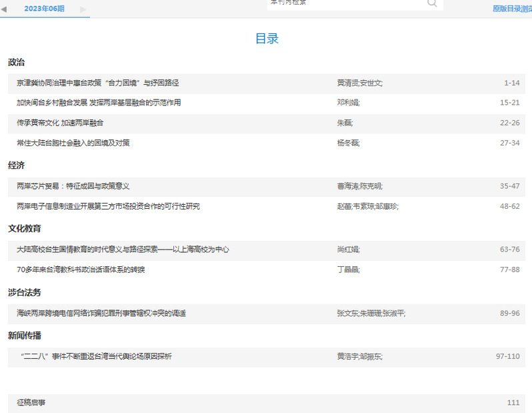Open article 两岸芯片贸易：特征成因与政策意义
532x413 pixels.
[x=73, y=186]
